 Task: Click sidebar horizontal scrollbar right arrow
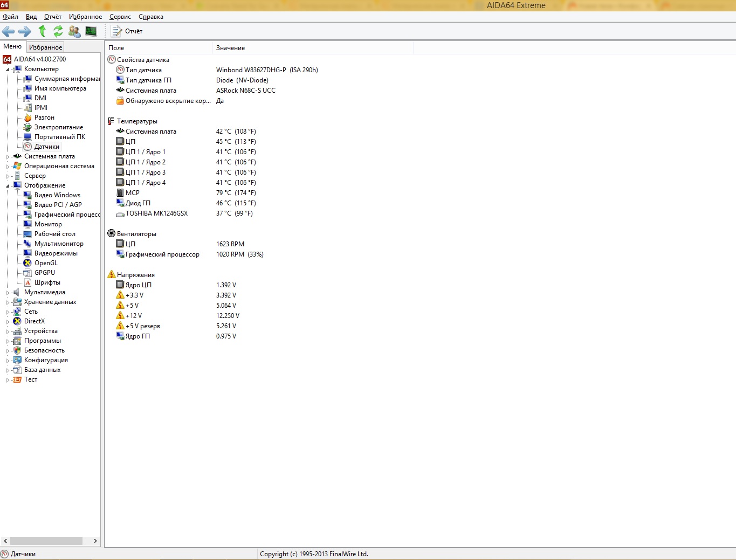pos(95,541)
